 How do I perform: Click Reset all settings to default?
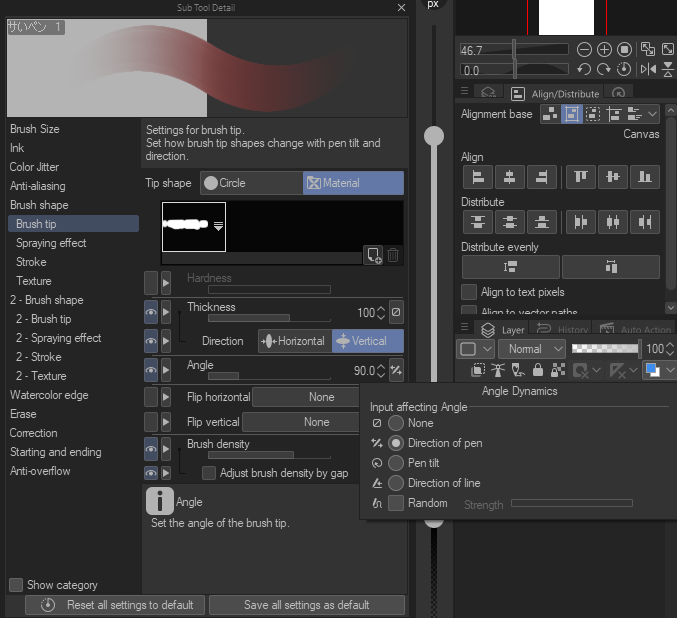click(115, 605)
